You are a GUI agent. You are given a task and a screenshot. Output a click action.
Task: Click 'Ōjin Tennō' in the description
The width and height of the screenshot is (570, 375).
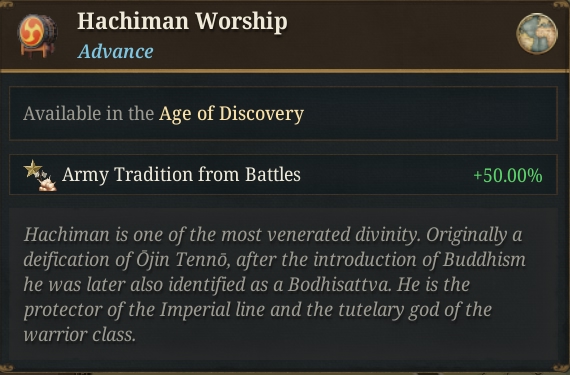pyautogui.click(x=183, y=259)
